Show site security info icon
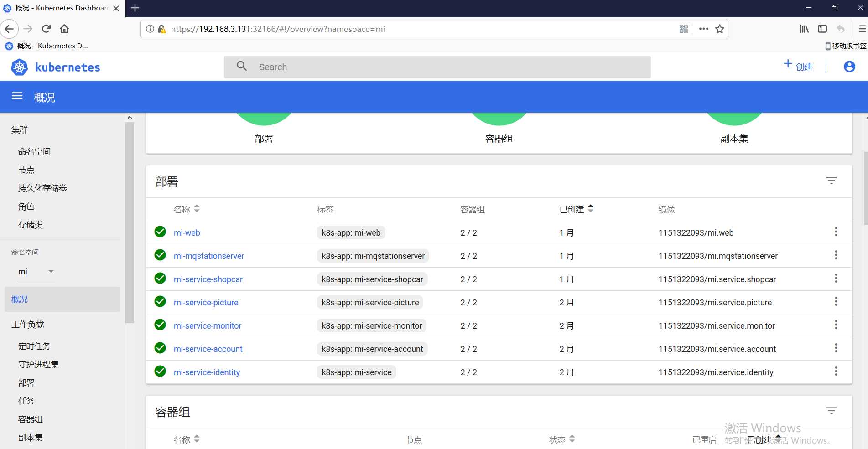The image size is (868, 449). (x=150, y=29)
